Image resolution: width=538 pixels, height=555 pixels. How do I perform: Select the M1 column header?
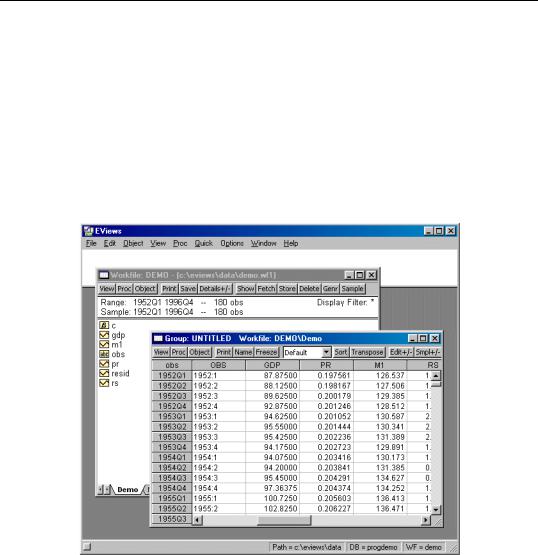pos(379,365)
